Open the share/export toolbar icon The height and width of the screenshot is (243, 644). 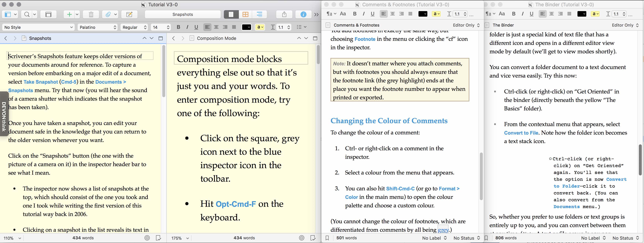284,14
